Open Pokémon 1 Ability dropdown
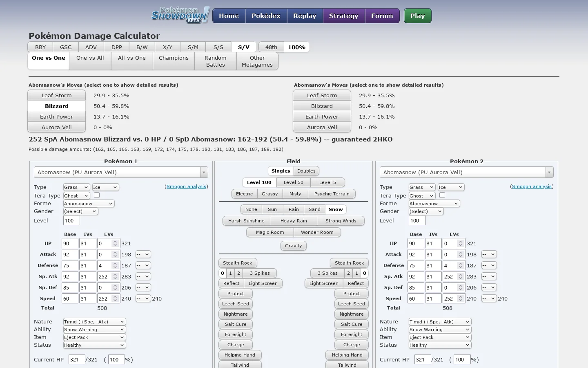This screenshot has width=588, height=368. tap(94, 330)
